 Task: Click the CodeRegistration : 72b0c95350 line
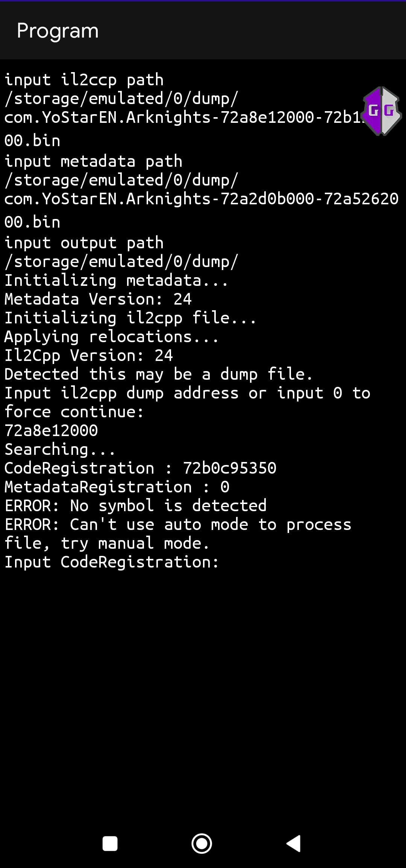click(140, 468)
